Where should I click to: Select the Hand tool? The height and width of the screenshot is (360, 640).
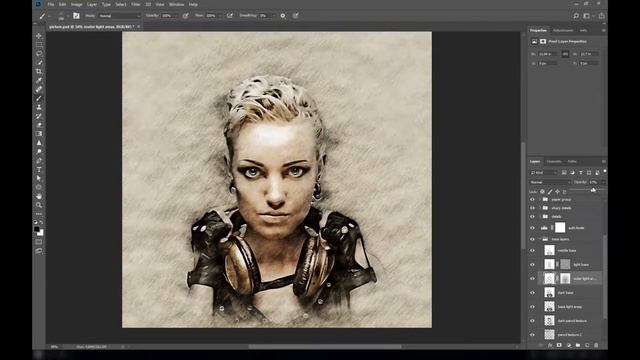click(x=39, y=196)
